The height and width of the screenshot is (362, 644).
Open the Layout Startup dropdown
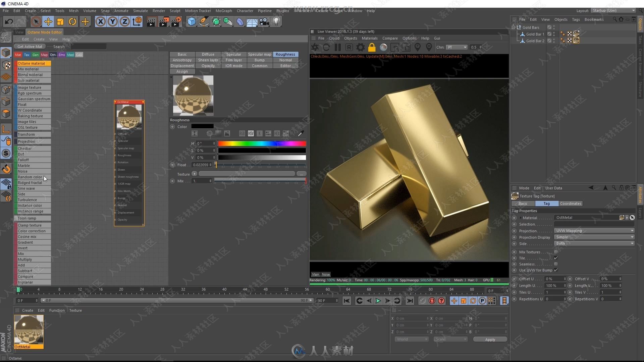click(613, 10)
